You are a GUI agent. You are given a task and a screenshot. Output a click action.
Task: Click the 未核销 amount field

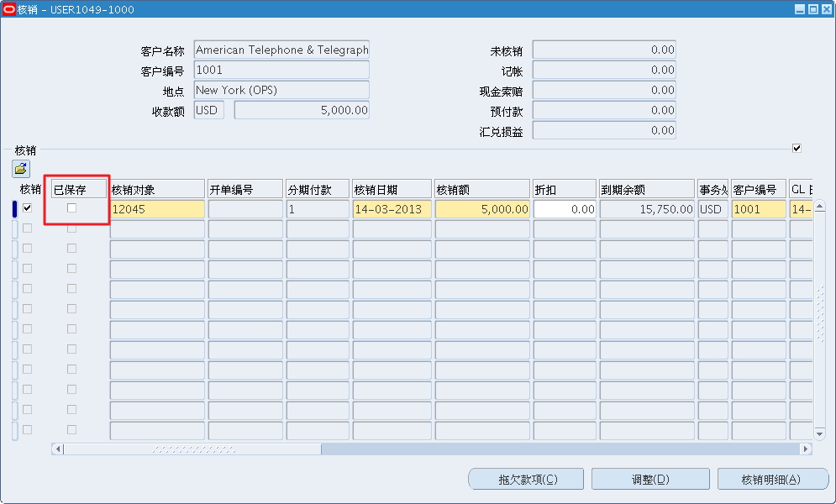click(604, 50)
